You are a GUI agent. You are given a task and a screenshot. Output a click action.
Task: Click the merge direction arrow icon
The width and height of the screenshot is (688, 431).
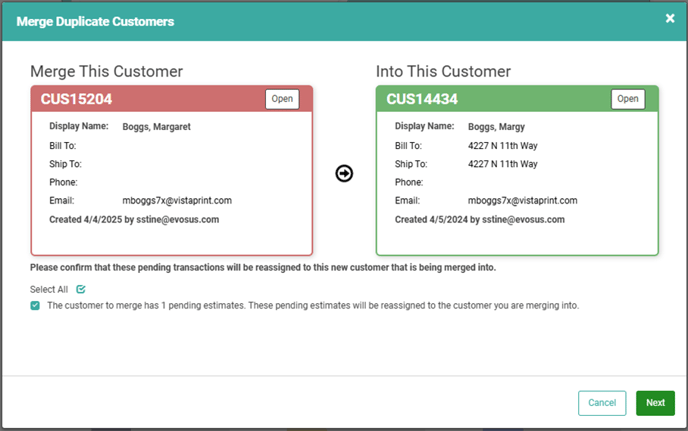344,173
